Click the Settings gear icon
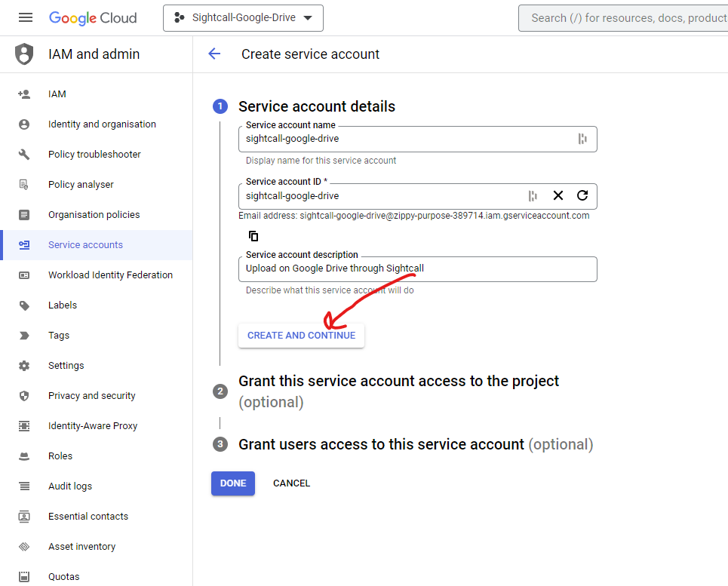Image resolution: width=728 pixels, height=586 pixels. coord(24,366)
